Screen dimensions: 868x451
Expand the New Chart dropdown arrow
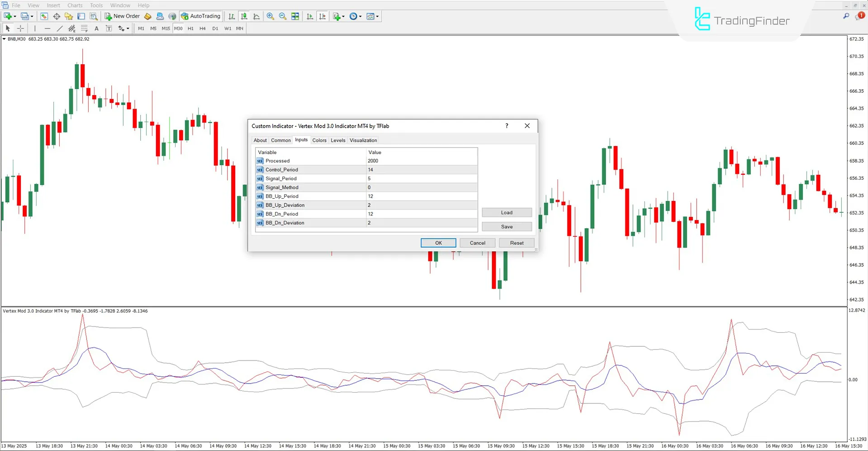pos(14,16)
